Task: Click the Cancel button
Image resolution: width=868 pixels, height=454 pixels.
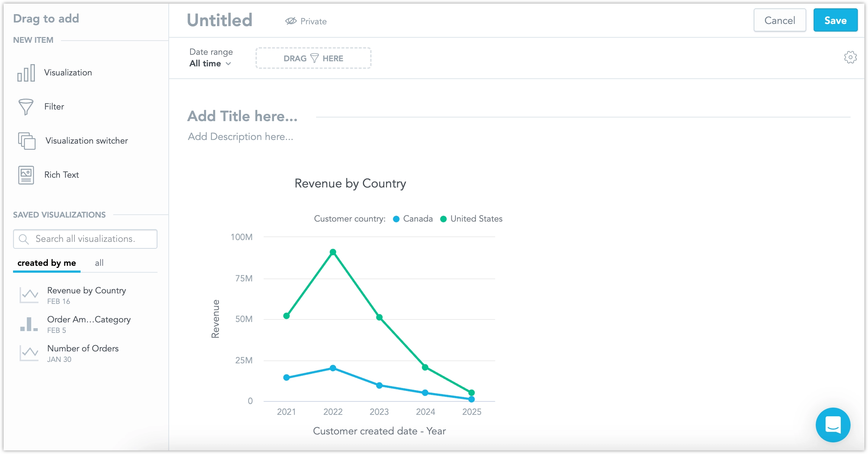Action: 779,20
